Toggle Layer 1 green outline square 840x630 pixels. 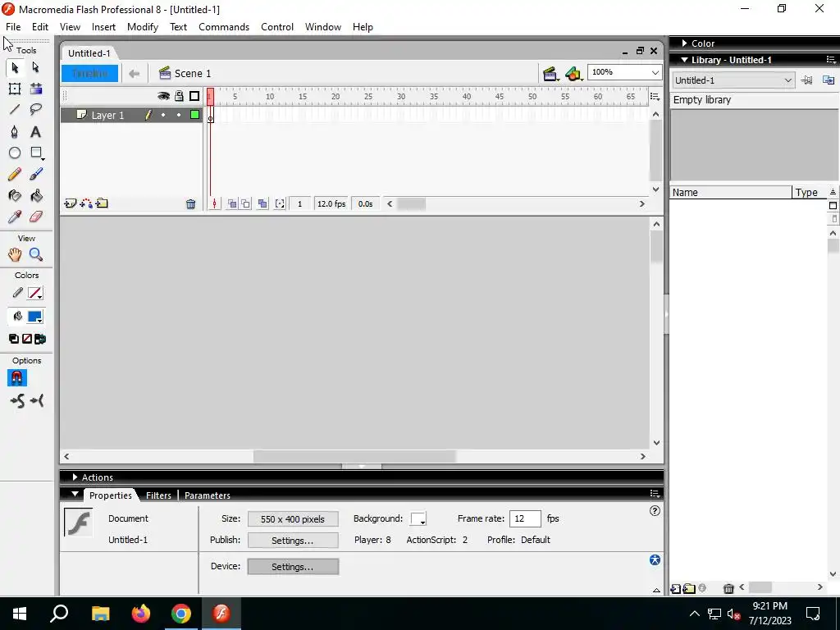click(194, 115)
